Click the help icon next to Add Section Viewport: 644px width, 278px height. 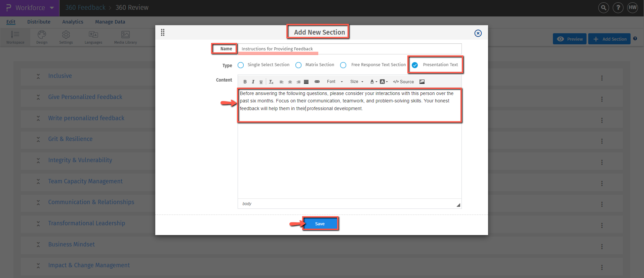(635, 39)
